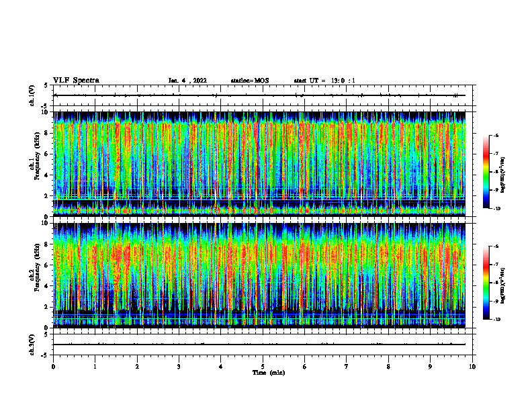The width and height of the screenshot is (532, 411).
Task: Click time axis tick label "7"
Action: pyautogui.click(x=347, y=367)
